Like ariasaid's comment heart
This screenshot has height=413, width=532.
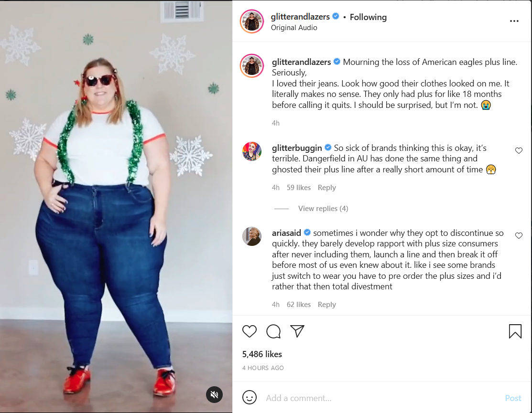click(x=519, y=235)
